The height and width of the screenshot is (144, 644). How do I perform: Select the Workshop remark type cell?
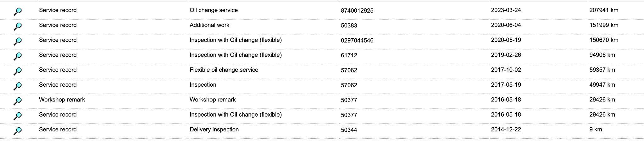62,100
